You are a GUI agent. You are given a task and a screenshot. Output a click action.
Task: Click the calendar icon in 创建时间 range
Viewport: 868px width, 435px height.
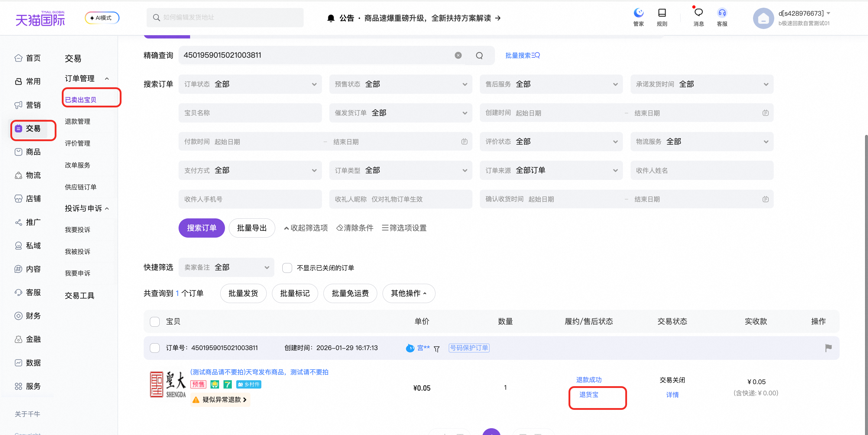[x=766, y=113]
